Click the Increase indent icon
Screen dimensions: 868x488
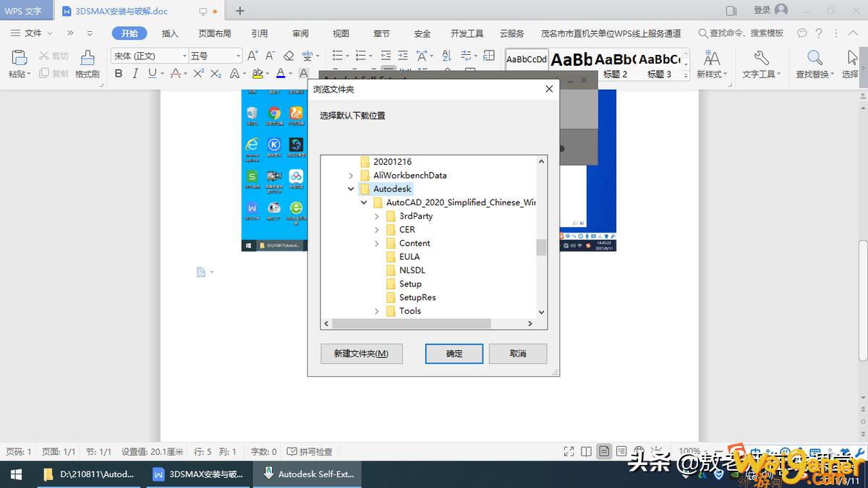(x=403, y=56)
